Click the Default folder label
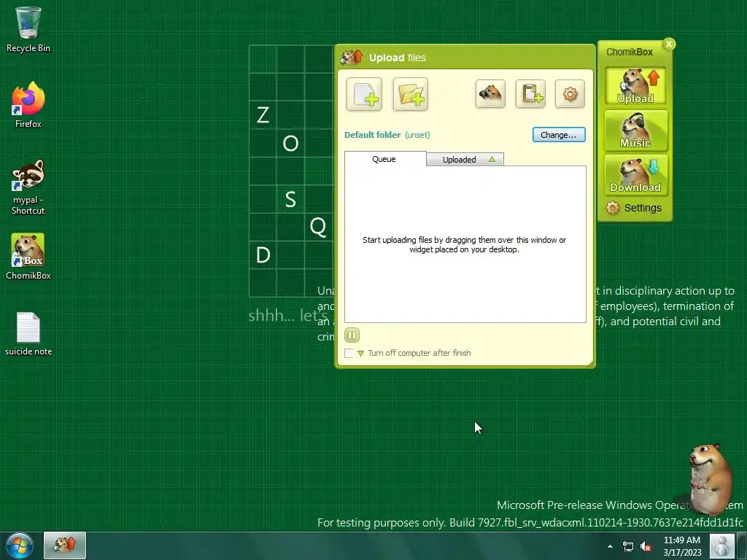This screenshot has width=747, height=560. 372,135
